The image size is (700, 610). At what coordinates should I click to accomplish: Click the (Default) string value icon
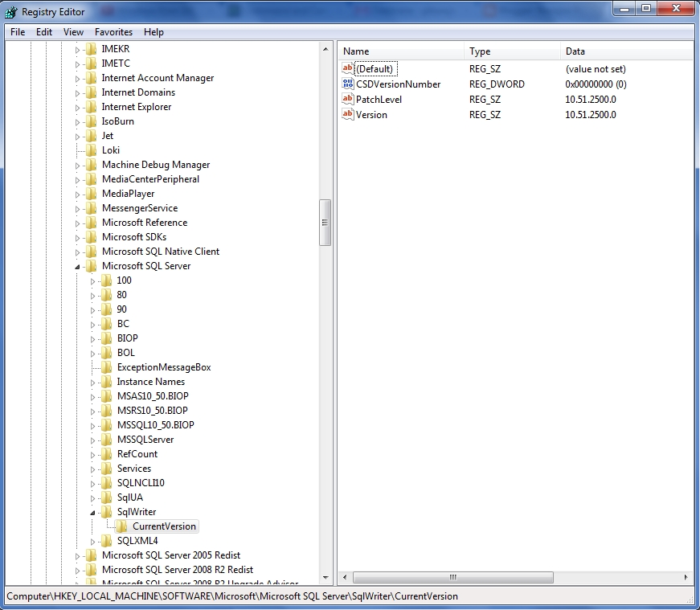tap(347, 68)
